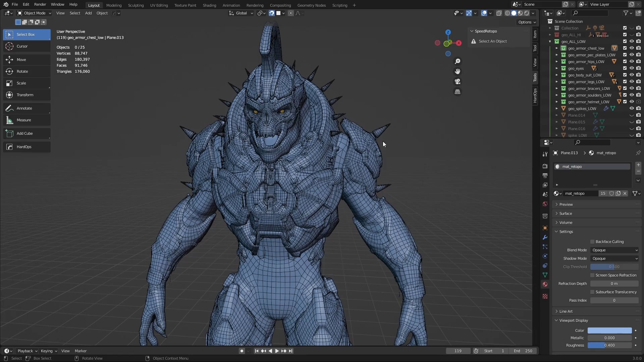
Task: Open the Blend Mode dropdown
Action: coord(614,250)
